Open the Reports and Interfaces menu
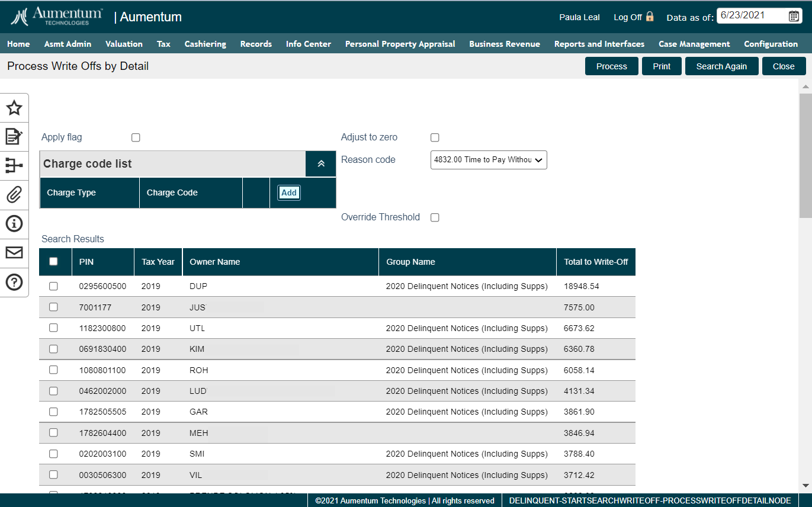Viewport: 812px width, 507px height. [x=599, y=44]
